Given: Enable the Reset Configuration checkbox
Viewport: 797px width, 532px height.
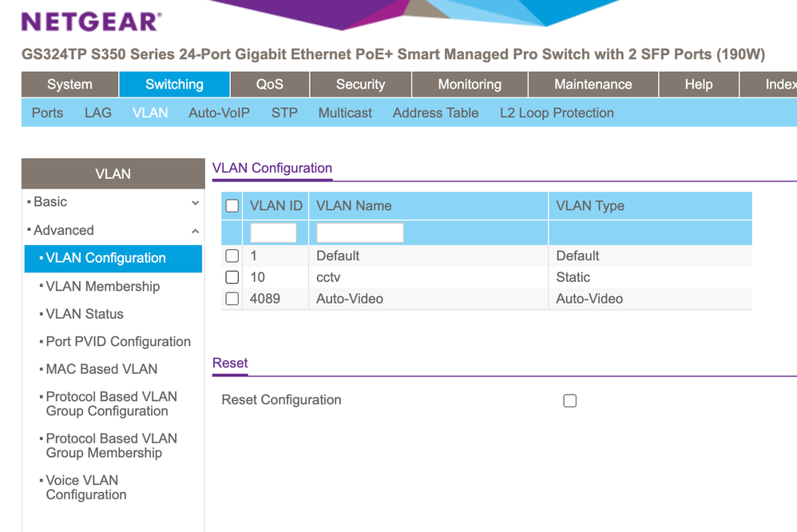Looking at the screenshot, I should pos(569,400).
